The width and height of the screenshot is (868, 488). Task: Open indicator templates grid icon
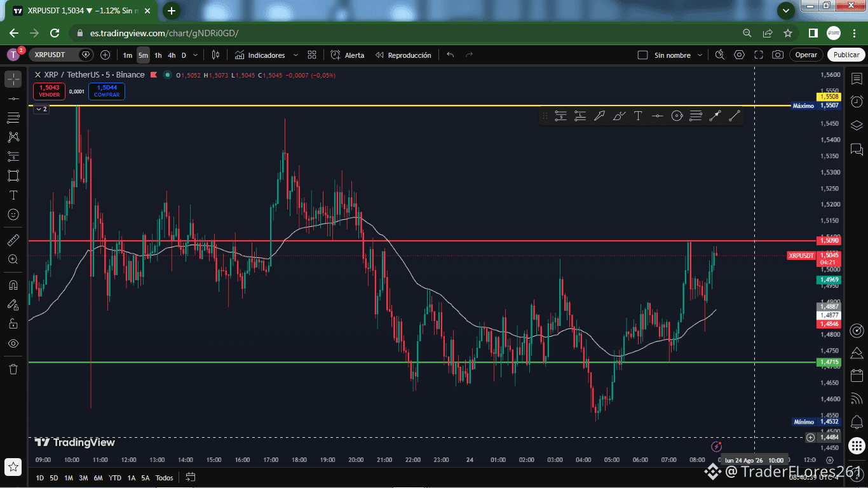(312, 55)
